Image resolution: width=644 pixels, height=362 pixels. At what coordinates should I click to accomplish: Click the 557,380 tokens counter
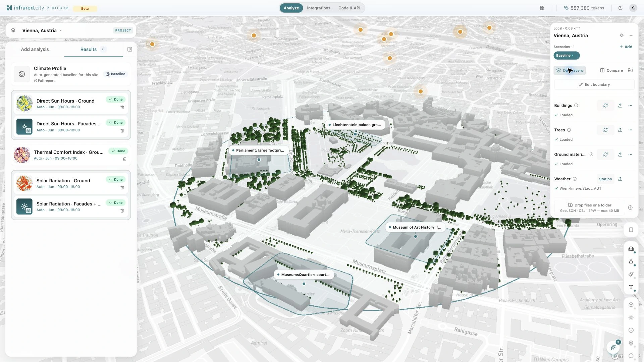584,8
